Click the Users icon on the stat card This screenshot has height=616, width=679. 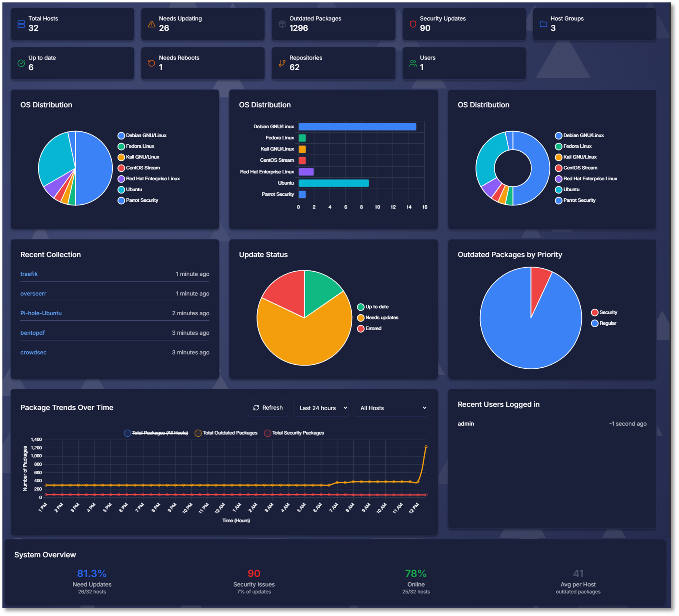[x=412, y=63]
